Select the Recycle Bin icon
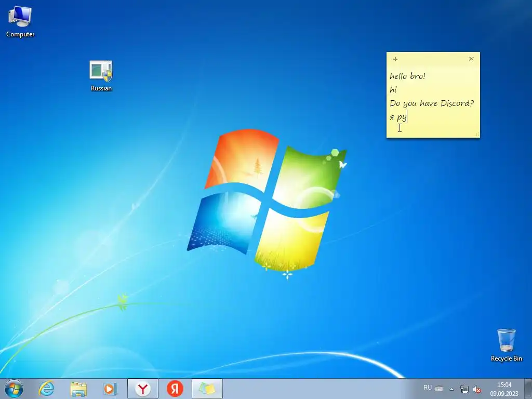This screenshot has height=399, width=532. click(506, 345)
